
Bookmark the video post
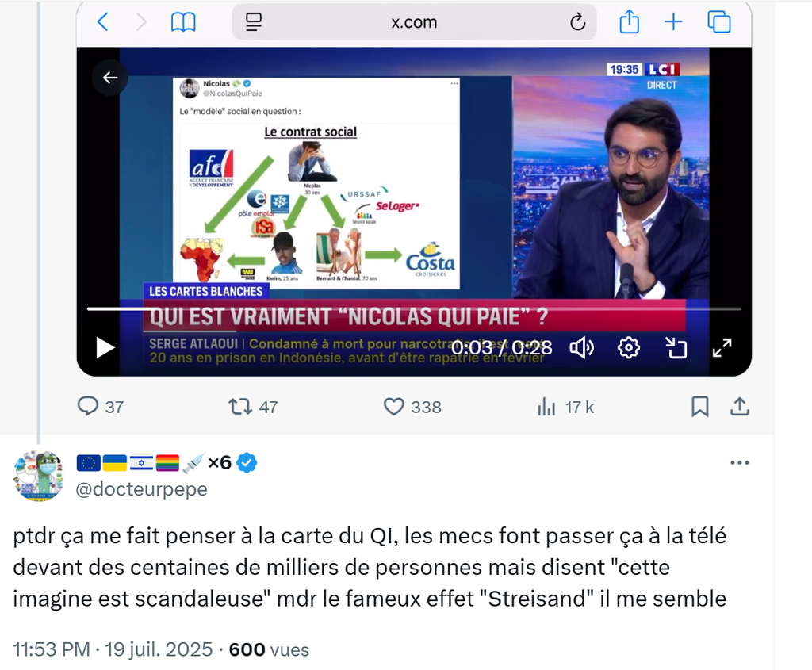(699, 407)
